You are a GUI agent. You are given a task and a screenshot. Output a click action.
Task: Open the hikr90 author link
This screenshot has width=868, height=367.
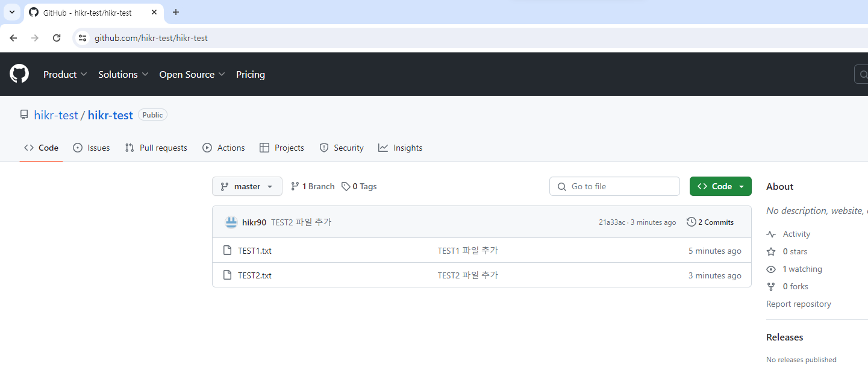pos(254,222)
